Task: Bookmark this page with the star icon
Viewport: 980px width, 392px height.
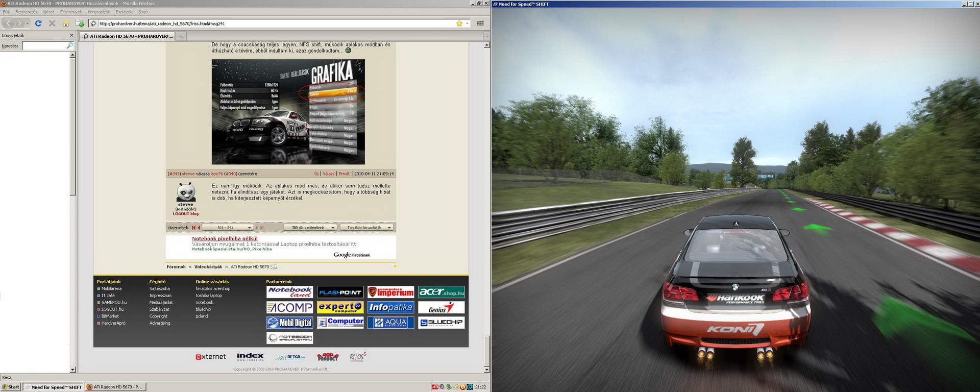Action: pyautogui.click(x=459, y=23)
